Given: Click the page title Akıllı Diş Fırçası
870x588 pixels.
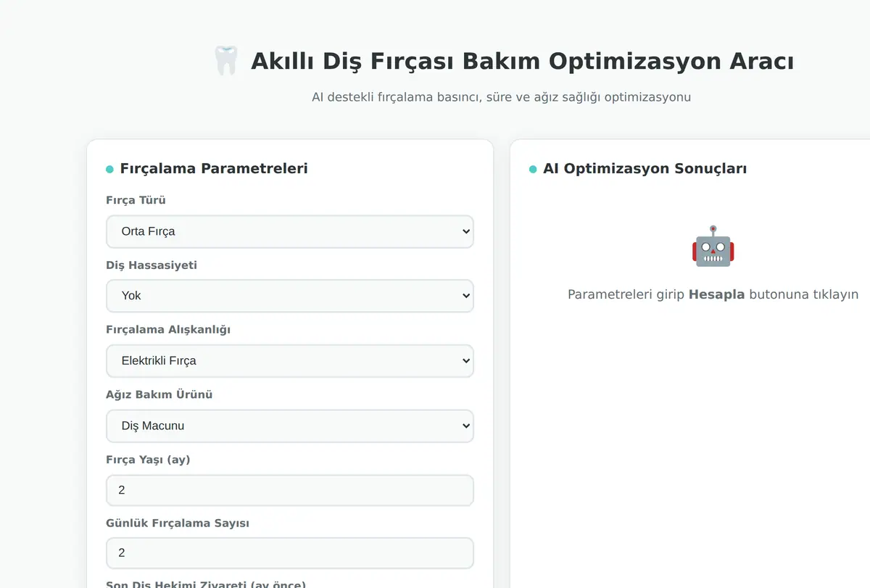Looking at the screenshot, I should [x=522, y=62].
